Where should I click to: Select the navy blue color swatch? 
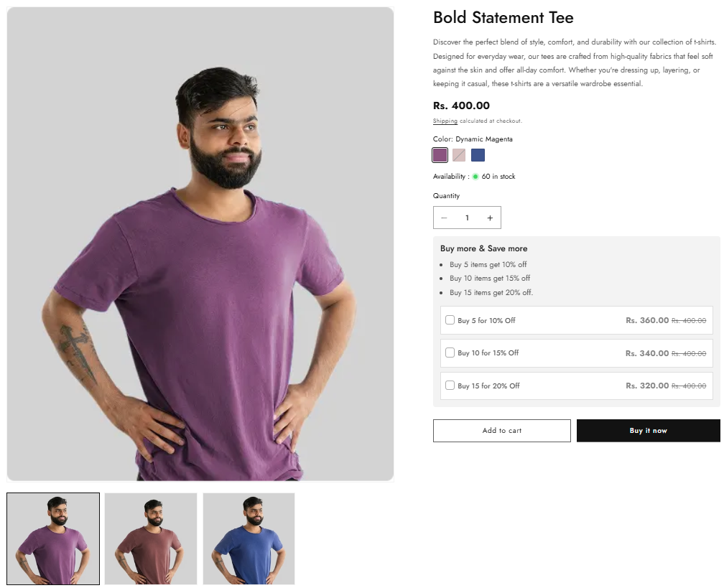click(x=478, y=154)
